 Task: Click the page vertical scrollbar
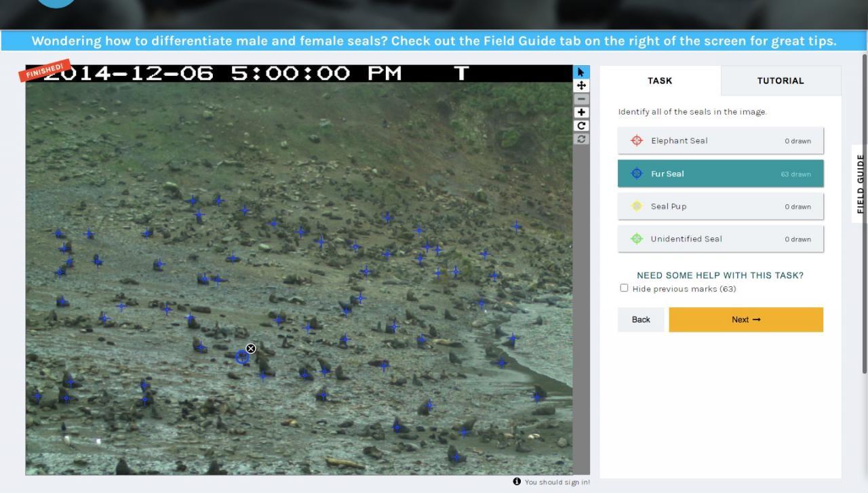point(865,214)
